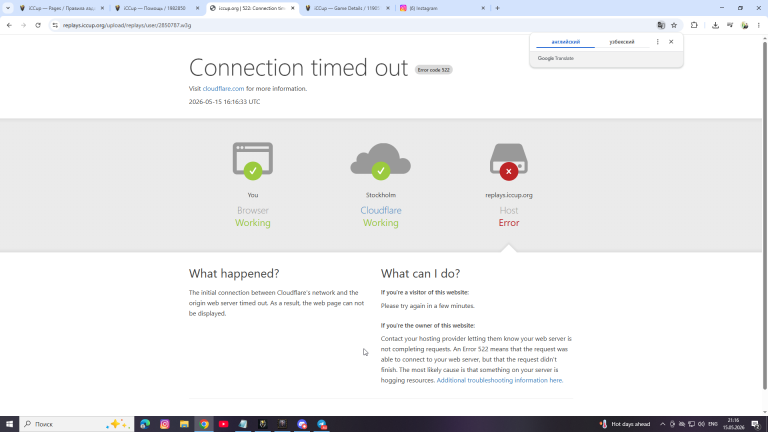Open the Windows Start menu
This screenshot has height=432, width=768.
point(9,424)
